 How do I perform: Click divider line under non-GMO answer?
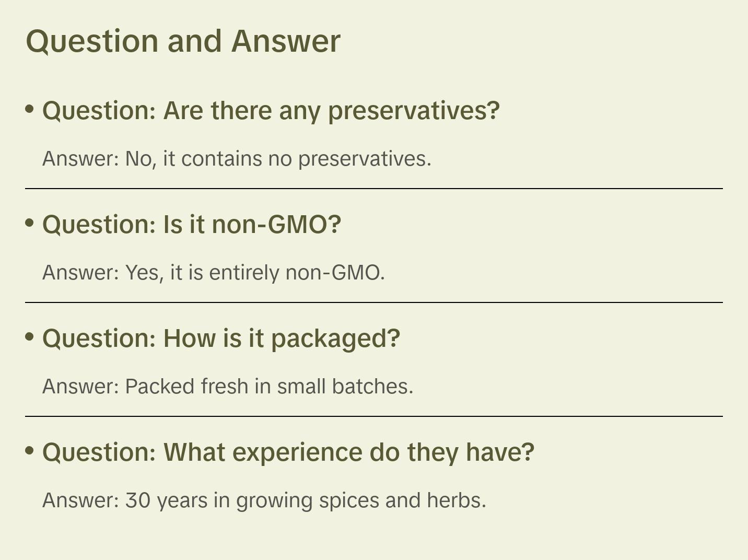pyautogui.click(x=373, y=302)
